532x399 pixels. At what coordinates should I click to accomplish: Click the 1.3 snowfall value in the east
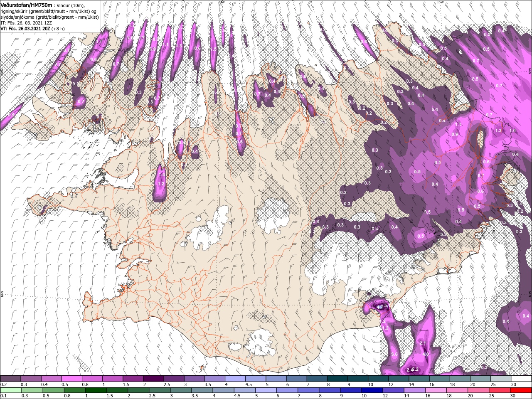[499, 131]
